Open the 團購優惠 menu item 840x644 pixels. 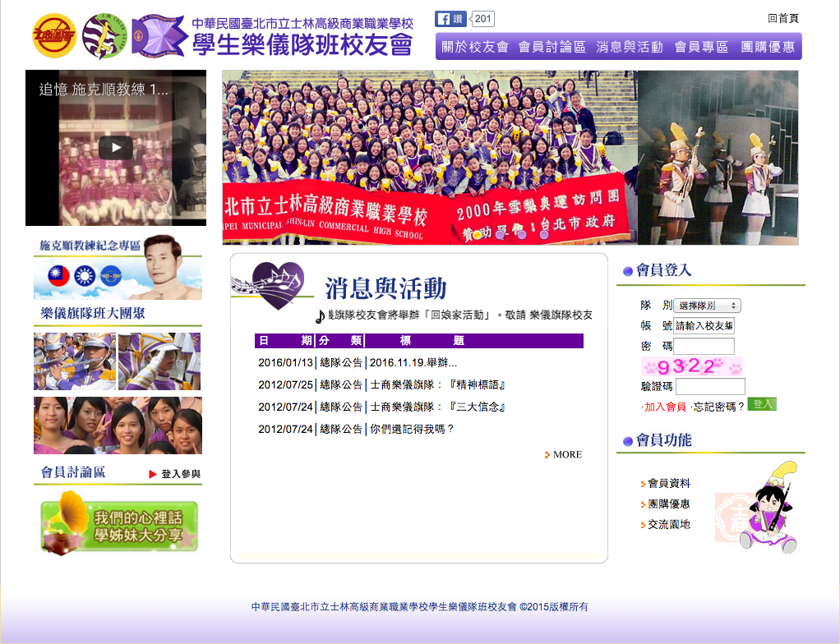click(x=768, y=47)
